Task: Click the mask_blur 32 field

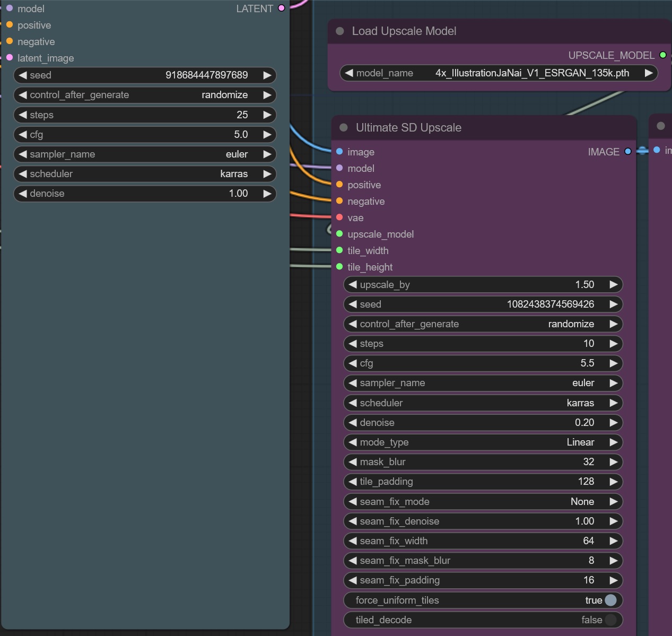Action: click(x=483, y=462)
